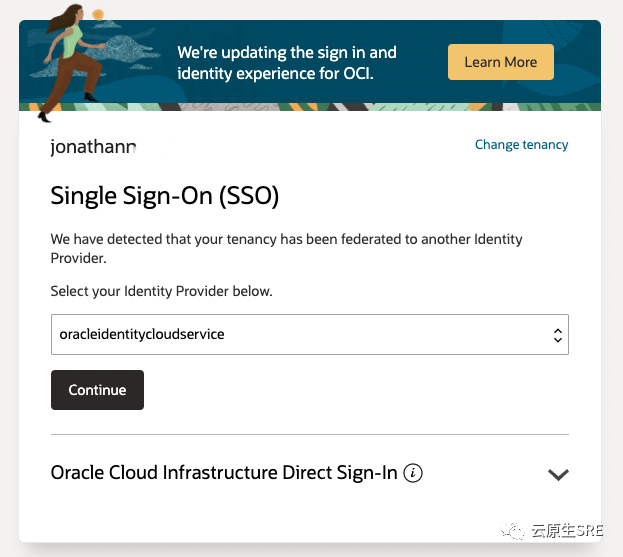The image size is (623, 557).
Task: Open the Identity Provider dropdown arrows
Action: coord(558,335)
